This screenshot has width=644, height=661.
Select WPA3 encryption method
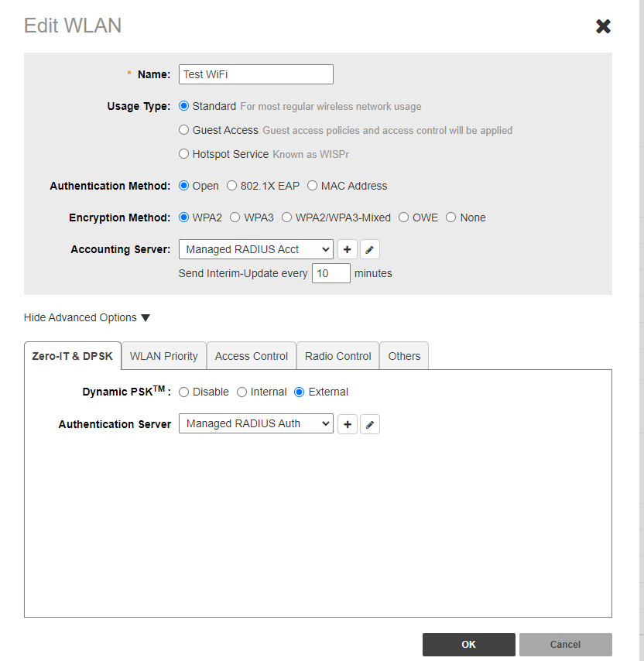[x=235, y=217]
